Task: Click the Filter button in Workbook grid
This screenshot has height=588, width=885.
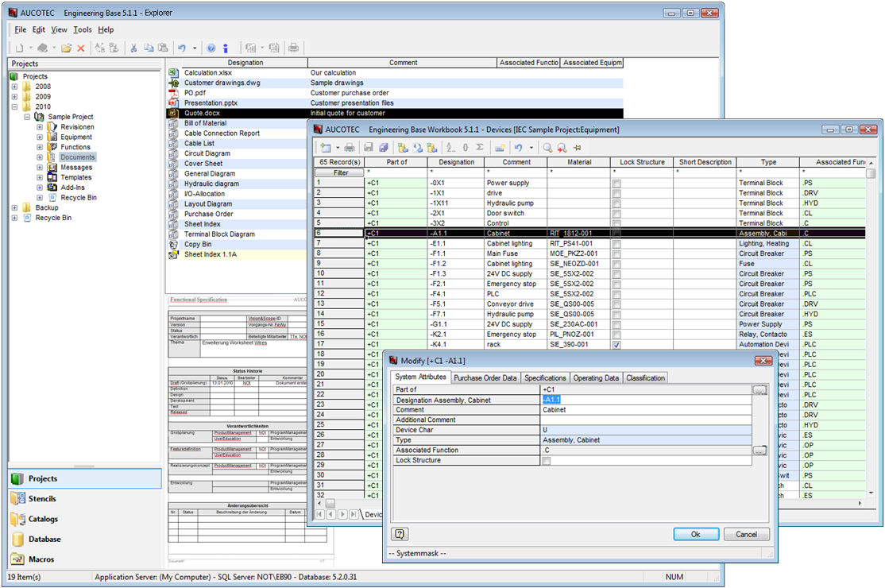Action: [340, 172]
